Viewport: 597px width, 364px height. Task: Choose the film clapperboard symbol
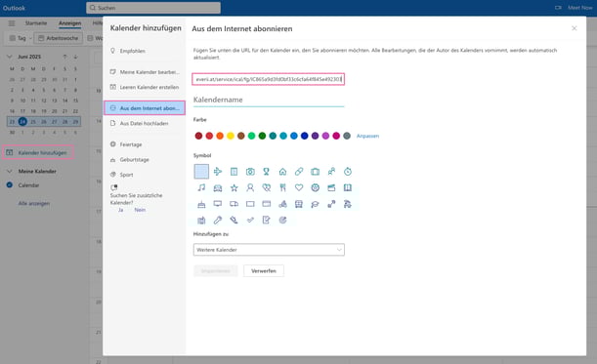(331, 187)
